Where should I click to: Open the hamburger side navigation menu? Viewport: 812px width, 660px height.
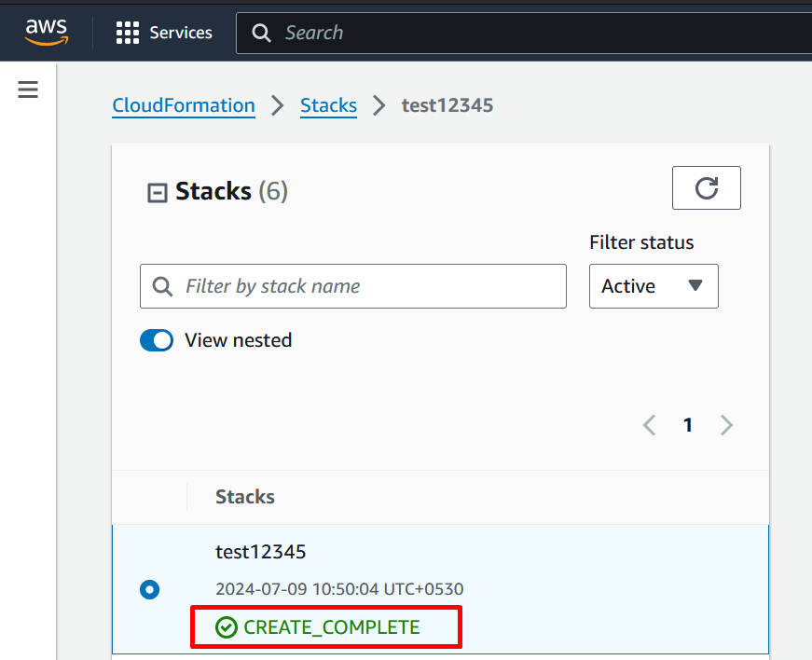(x=28, y=89)
